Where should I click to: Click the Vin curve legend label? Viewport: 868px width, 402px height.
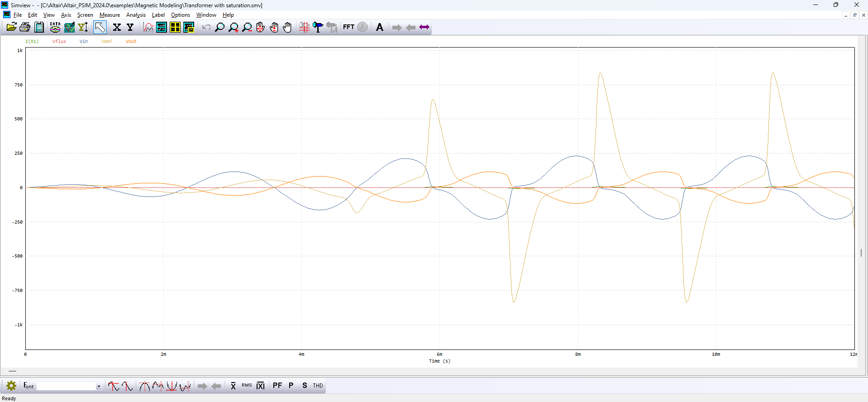tap(84, 41)
